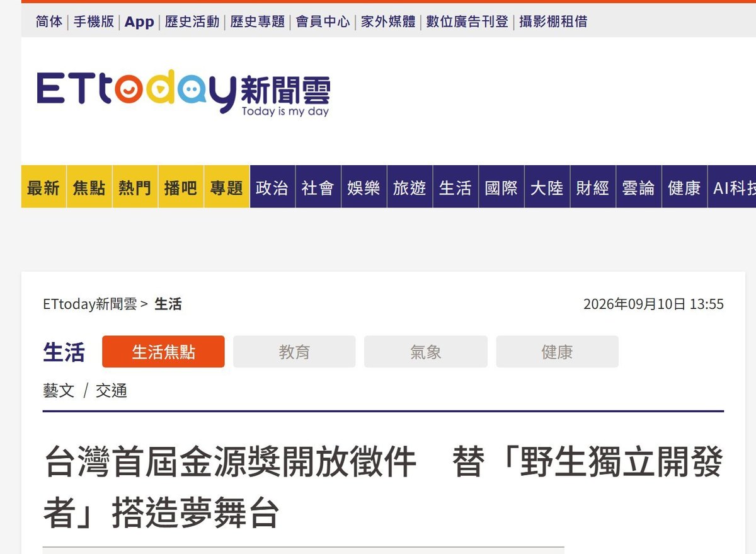Go to 會員中心 member center

pyautogui.click(x=323, y=21)
